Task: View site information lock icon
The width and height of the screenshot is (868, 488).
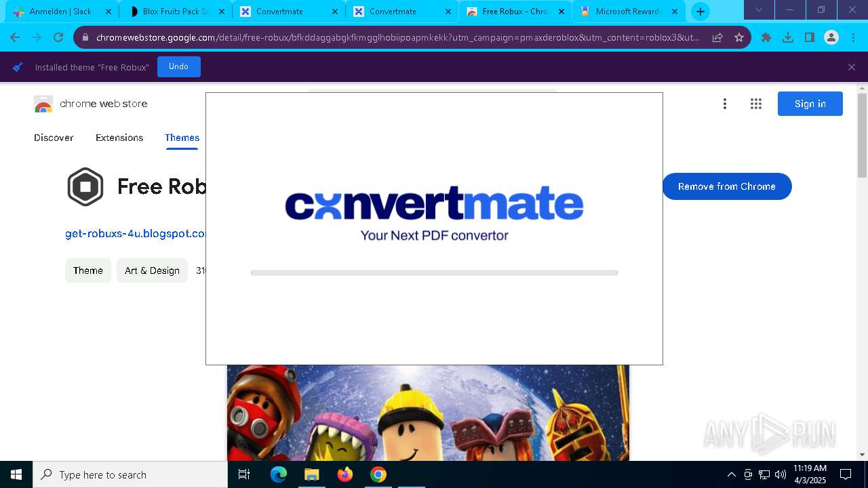Action: click(85, 37)
